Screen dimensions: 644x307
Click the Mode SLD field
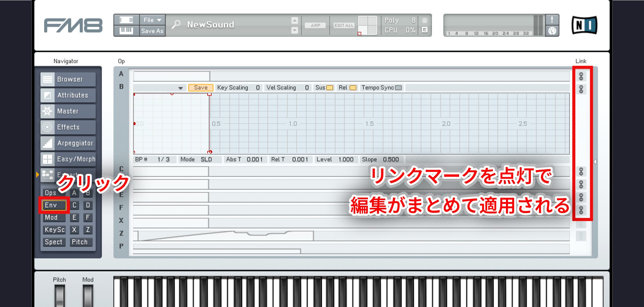200,159
